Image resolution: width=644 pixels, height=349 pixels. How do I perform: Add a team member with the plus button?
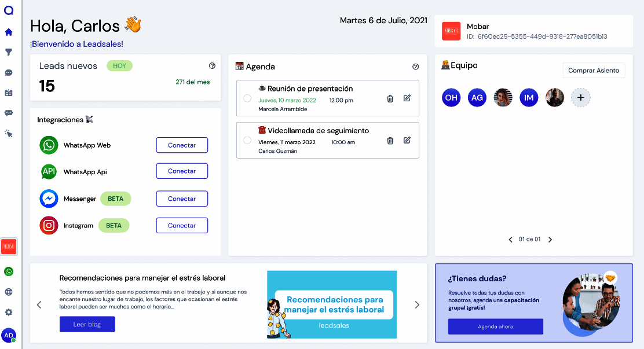[x=580, y=97]
